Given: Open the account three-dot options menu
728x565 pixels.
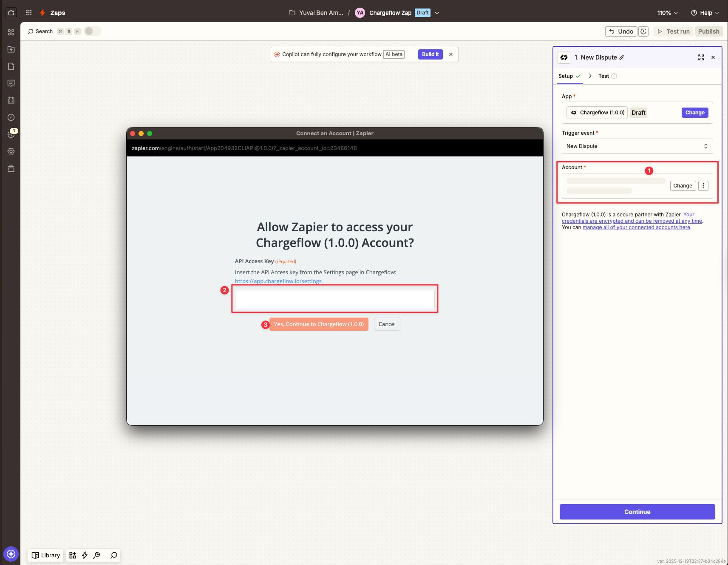Looking at the screenshot, I should tap(703, 186).
